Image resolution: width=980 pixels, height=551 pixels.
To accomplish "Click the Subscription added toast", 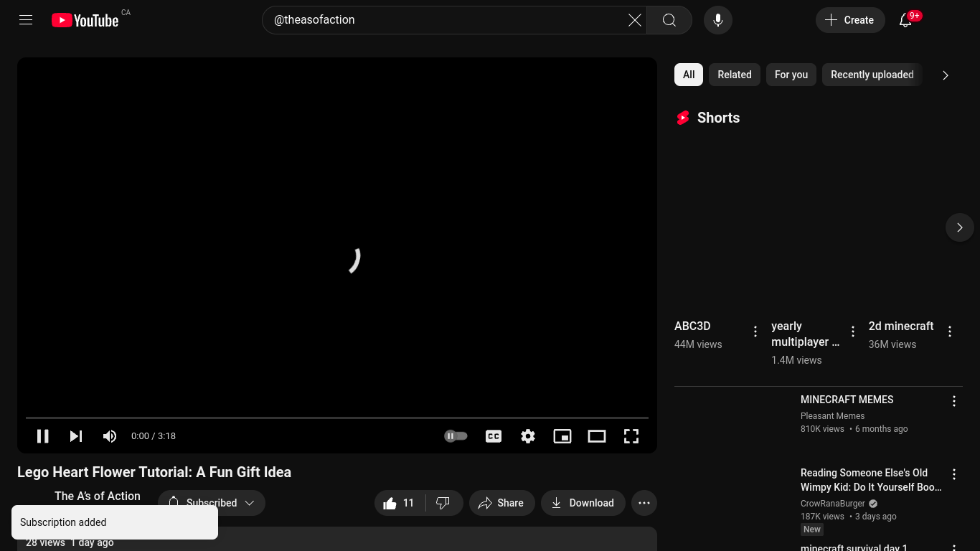I will click(x=115, y=522).
